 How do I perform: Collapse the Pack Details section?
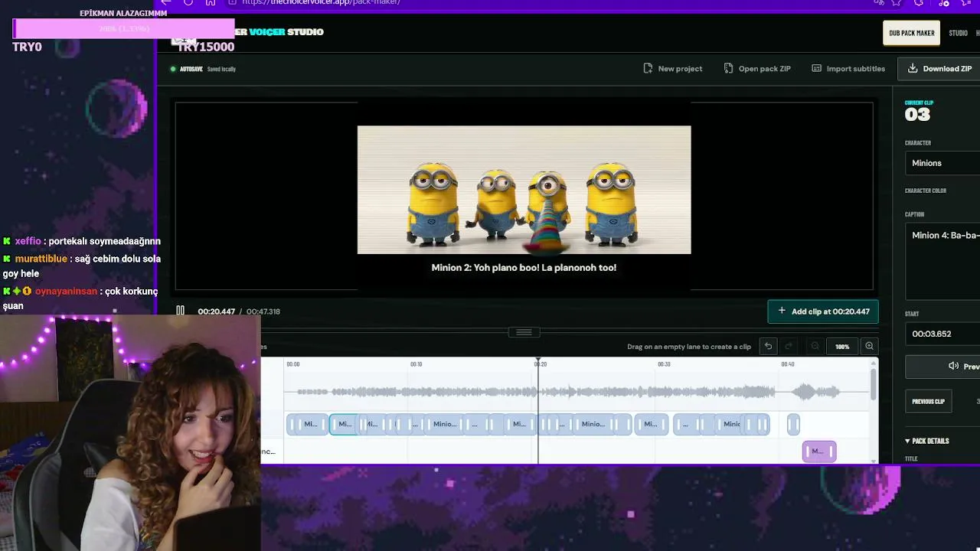pyautogui.click(x=927, y=441)
